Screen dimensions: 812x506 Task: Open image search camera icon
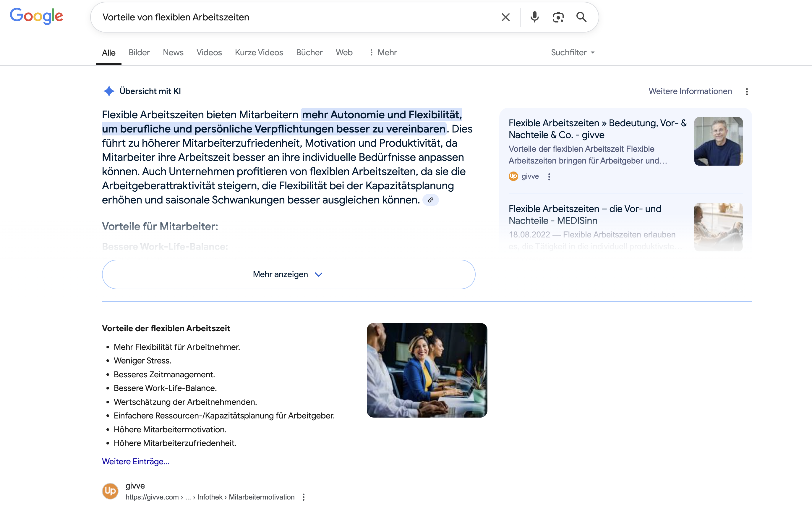(x=558, y=17)
